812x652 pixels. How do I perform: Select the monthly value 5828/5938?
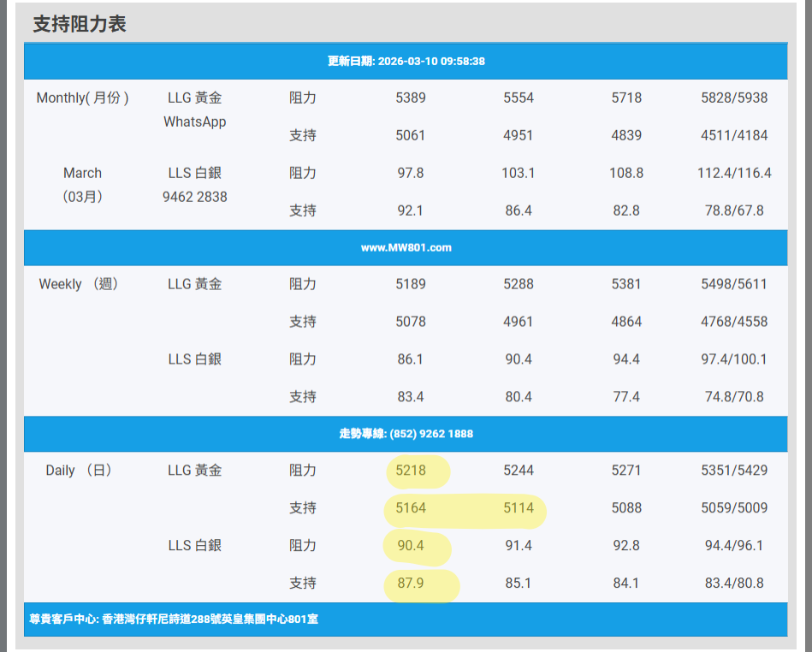(x=734, y=98)
